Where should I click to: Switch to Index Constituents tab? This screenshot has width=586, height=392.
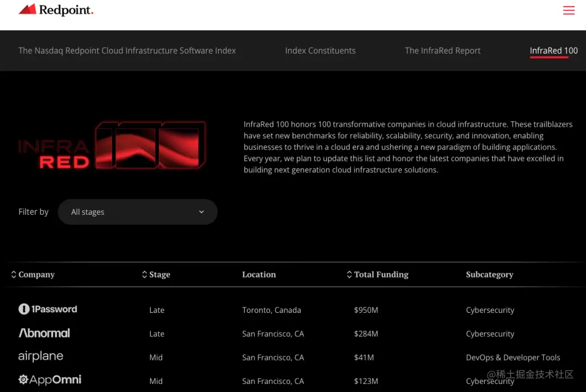click(x=320, y=50)
